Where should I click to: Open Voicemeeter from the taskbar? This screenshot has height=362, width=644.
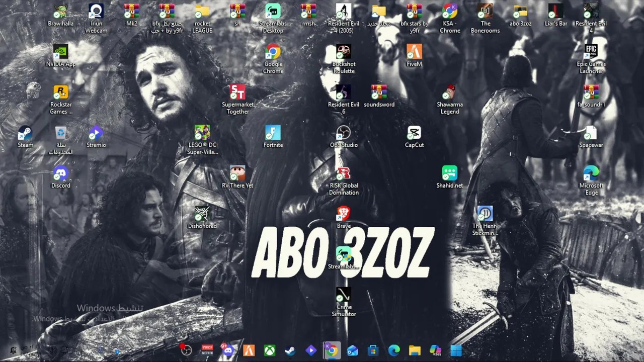(x=207, y=350)
